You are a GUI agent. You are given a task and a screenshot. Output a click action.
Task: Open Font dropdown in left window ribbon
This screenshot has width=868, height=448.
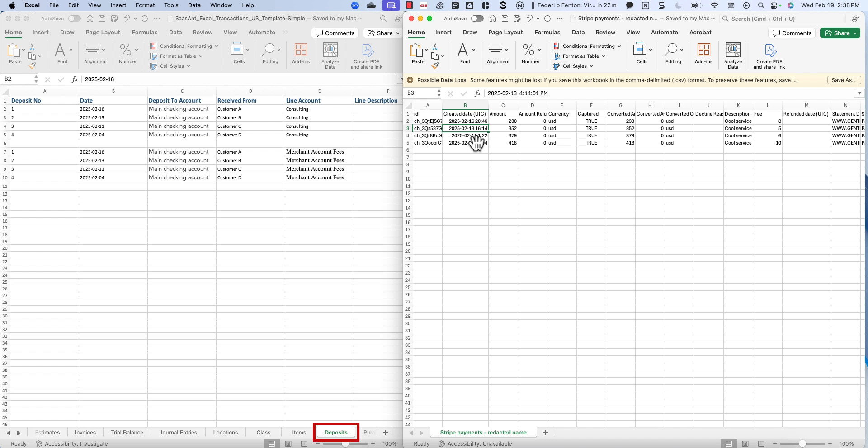pyautogui.click(x=71, y=50)
